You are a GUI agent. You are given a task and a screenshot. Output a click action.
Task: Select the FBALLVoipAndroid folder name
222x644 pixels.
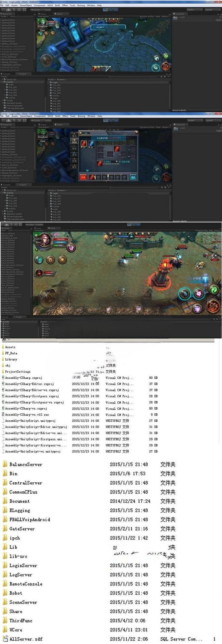[30, 519]
